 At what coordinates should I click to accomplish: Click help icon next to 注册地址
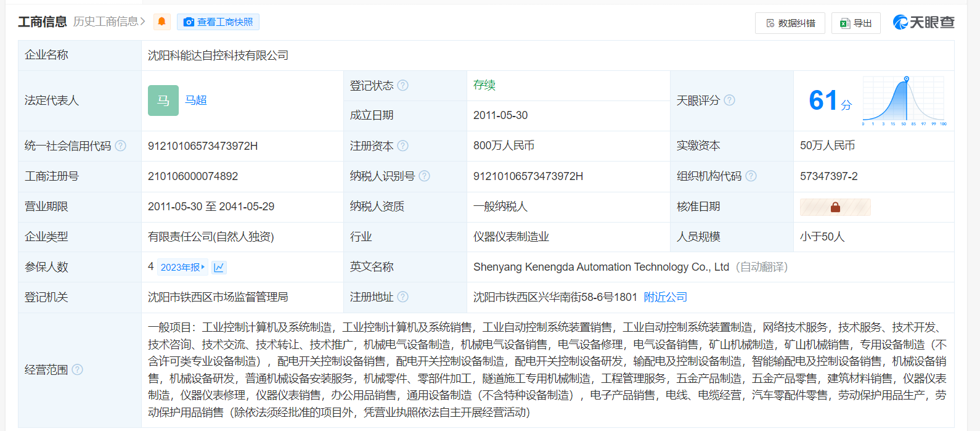coord(402,297)
